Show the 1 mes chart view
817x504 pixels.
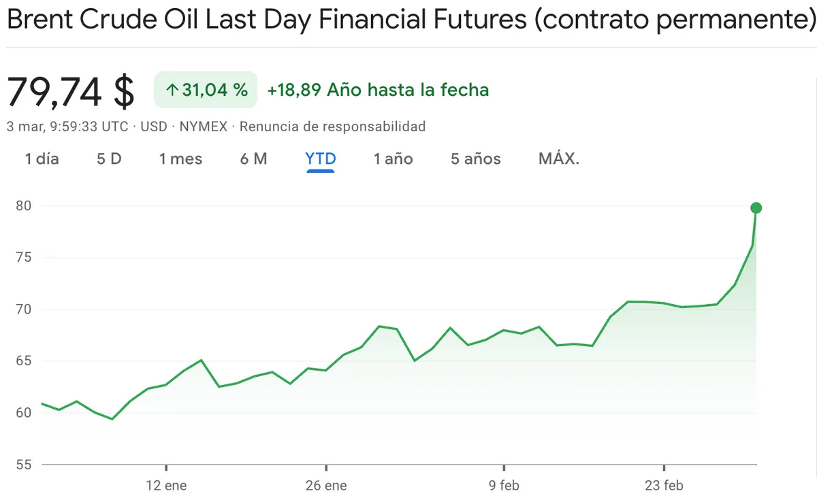pyautogui.click(x=180, y=159)
